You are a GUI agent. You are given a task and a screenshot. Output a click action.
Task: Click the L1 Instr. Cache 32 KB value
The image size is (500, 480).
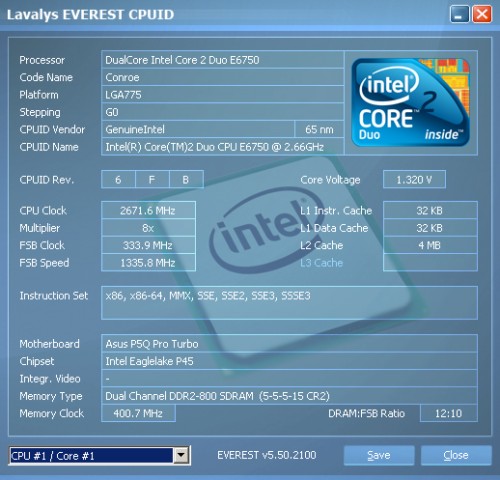click(x=430, y=210)
